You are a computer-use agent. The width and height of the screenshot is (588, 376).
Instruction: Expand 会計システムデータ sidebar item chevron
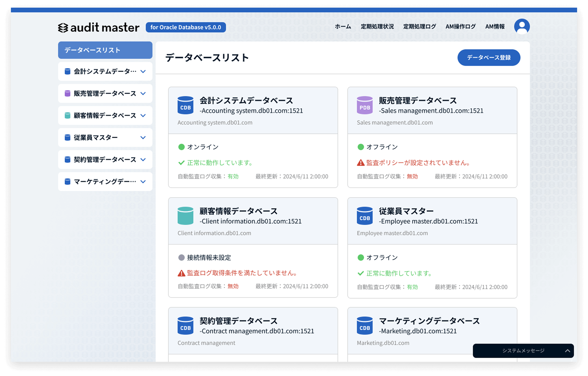[143, 72]
